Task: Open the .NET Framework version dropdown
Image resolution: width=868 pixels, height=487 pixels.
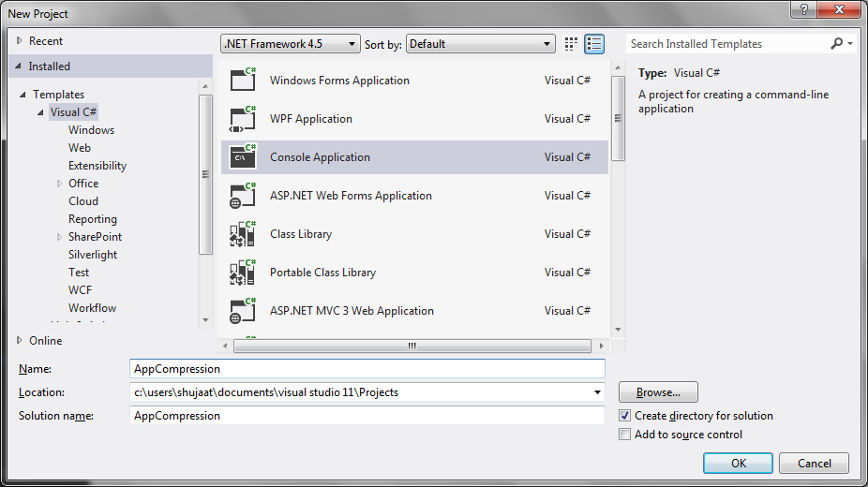Action: (289, 44)
